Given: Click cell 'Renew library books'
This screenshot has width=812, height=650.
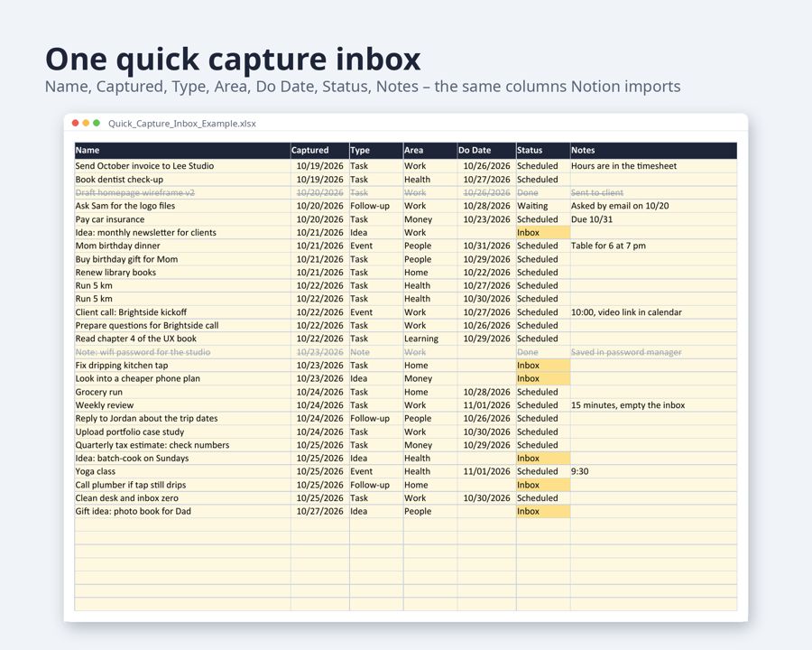Looking at the screenshot, I should [x=183, y=272].
